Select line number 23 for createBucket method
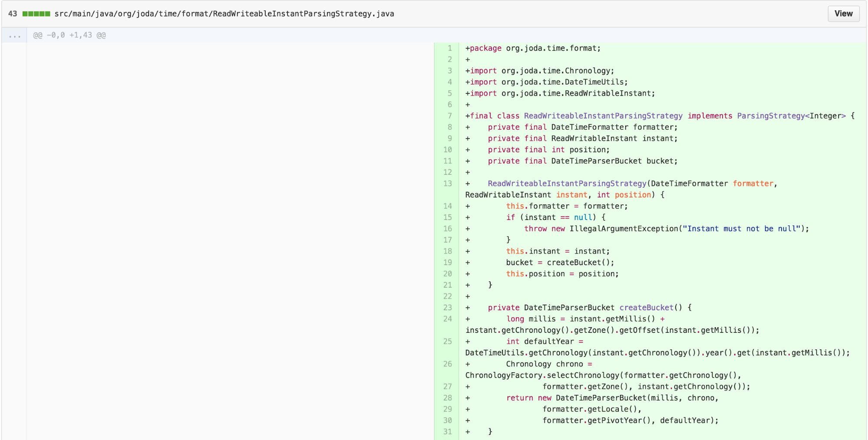The image size is (868, 440). (448, 308)
